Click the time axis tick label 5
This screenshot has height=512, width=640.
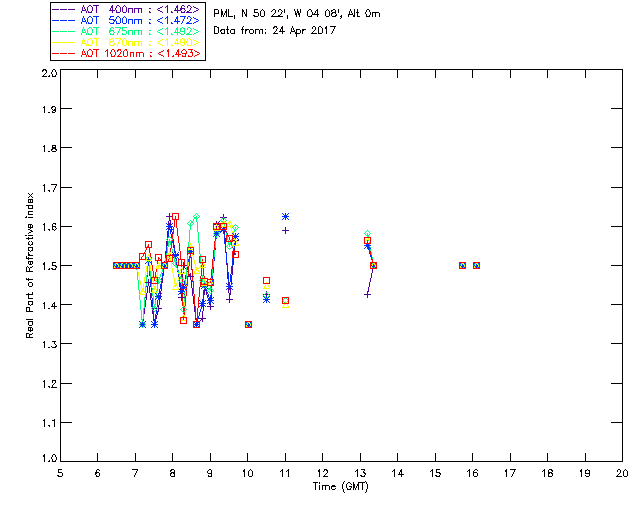(x=60, y=473)
